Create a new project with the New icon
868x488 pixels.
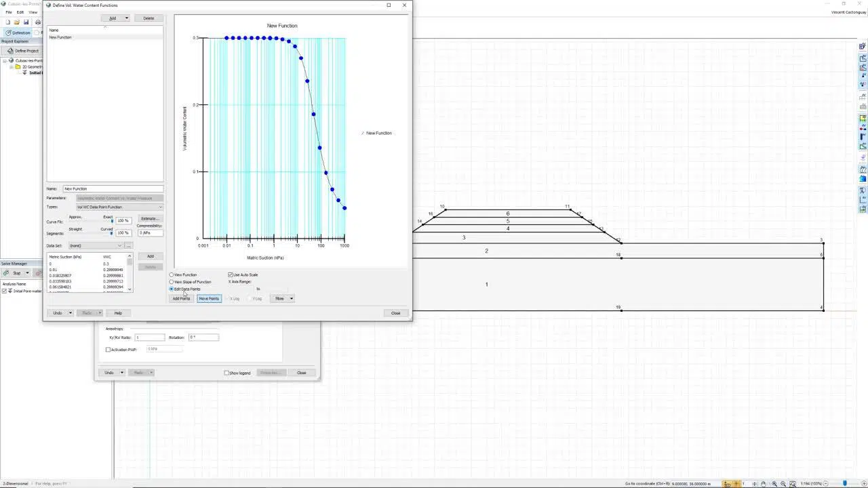coord(8,22)
